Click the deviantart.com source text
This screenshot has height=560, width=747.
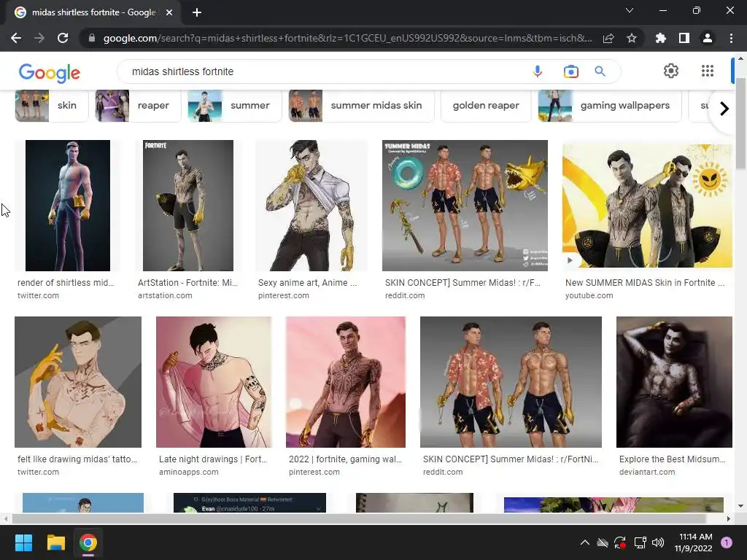click(x=647, y=472)
